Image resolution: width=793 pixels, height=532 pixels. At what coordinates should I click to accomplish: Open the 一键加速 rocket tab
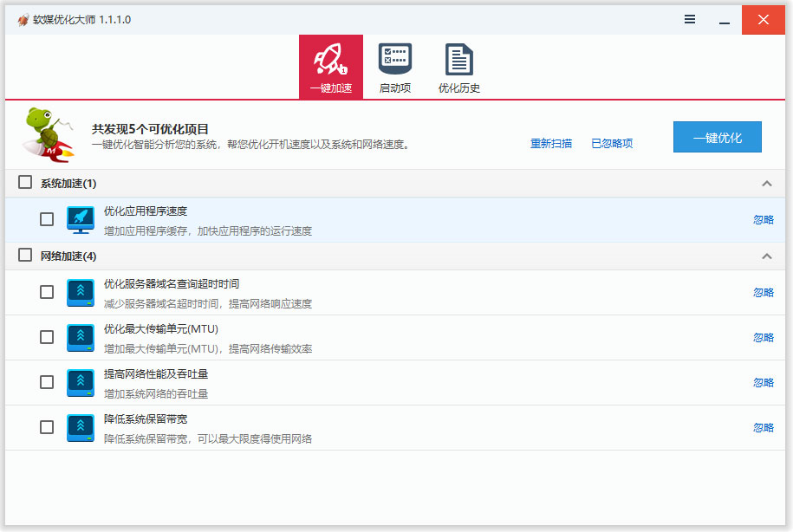click(330, 67)
